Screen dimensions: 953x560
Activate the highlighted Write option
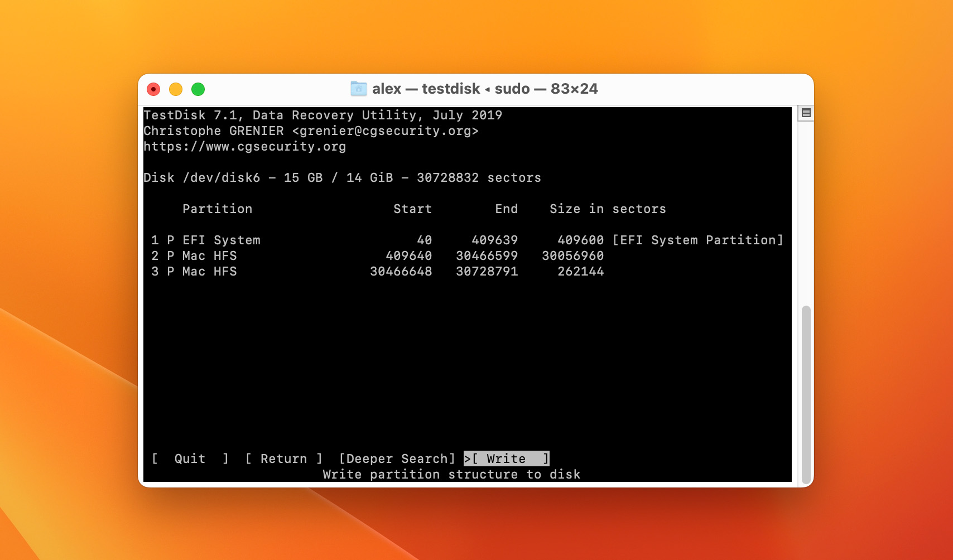click(507, 458)
